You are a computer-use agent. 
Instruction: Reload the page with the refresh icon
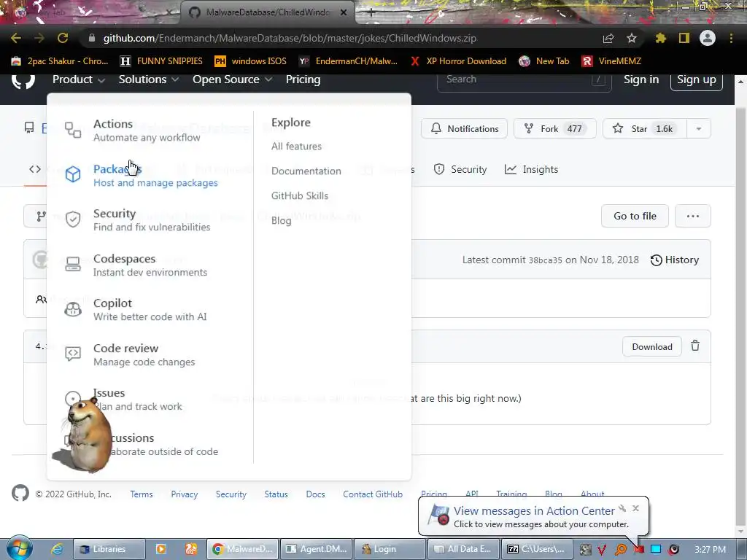[x=63, y=38]
